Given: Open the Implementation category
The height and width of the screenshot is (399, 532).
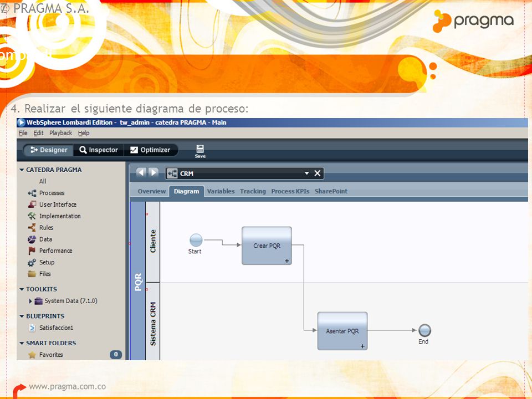Looking at the screenshot, I should tap(60, 216).
